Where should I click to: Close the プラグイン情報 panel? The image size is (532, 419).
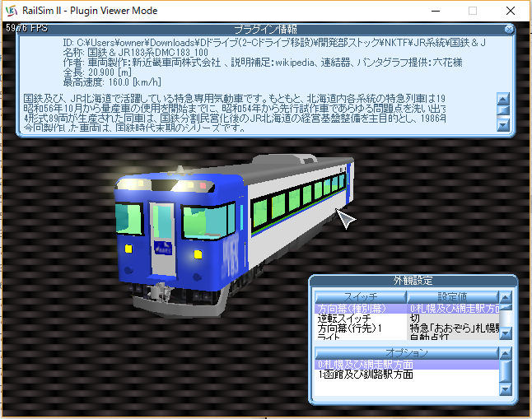[x=509, y=29]
